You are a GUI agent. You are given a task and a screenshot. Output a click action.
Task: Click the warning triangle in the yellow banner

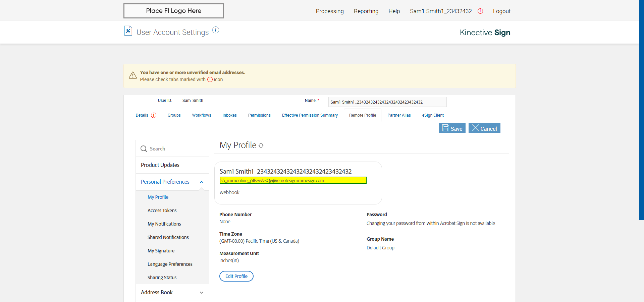(133, 75)
